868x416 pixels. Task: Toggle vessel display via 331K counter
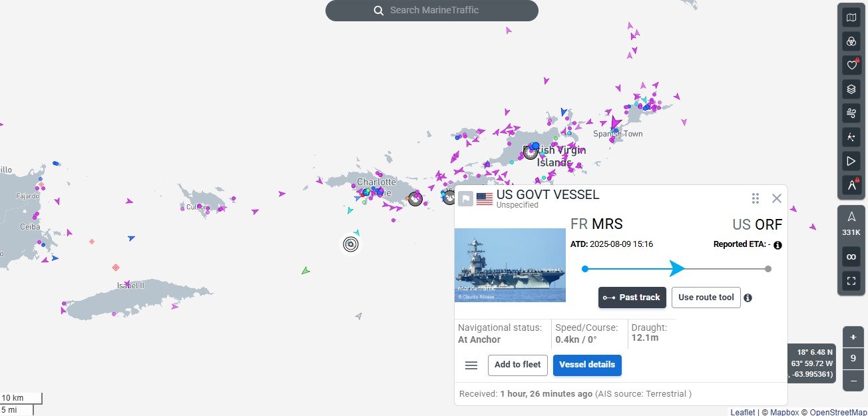coord(851,223)
